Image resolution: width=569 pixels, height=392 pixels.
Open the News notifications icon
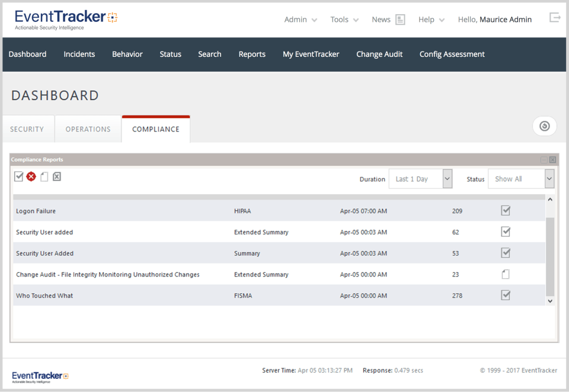tap(400, 19)
